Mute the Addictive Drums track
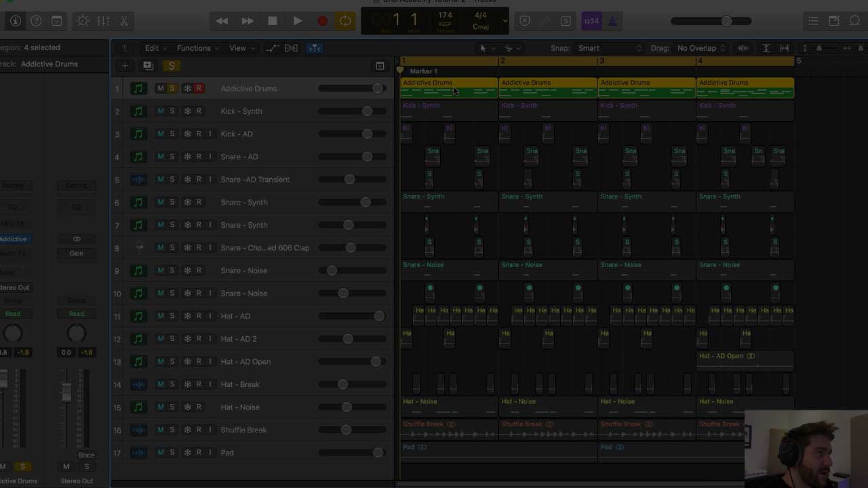 click(x=161, y=88)
